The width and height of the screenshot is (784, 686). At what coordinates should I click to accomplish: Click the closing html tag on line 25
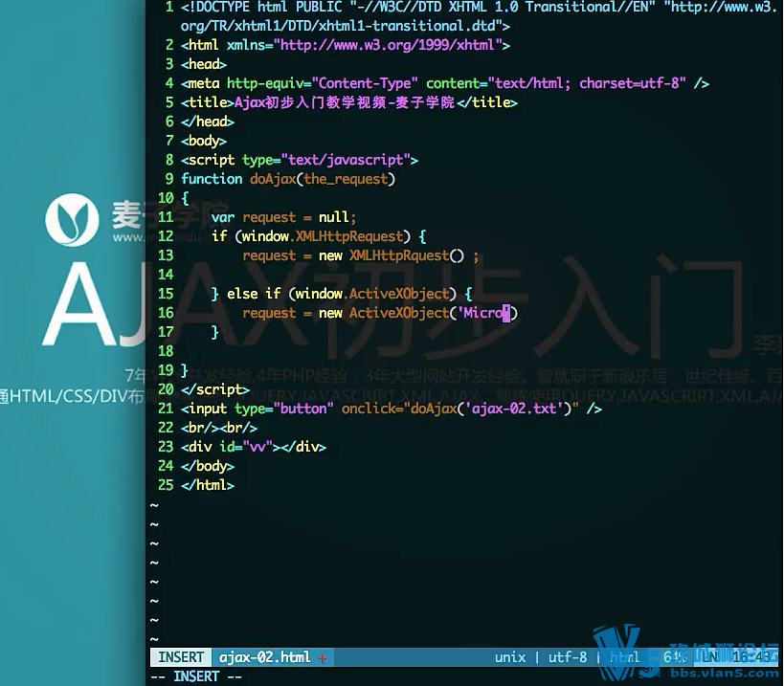(x=208, y=485)
